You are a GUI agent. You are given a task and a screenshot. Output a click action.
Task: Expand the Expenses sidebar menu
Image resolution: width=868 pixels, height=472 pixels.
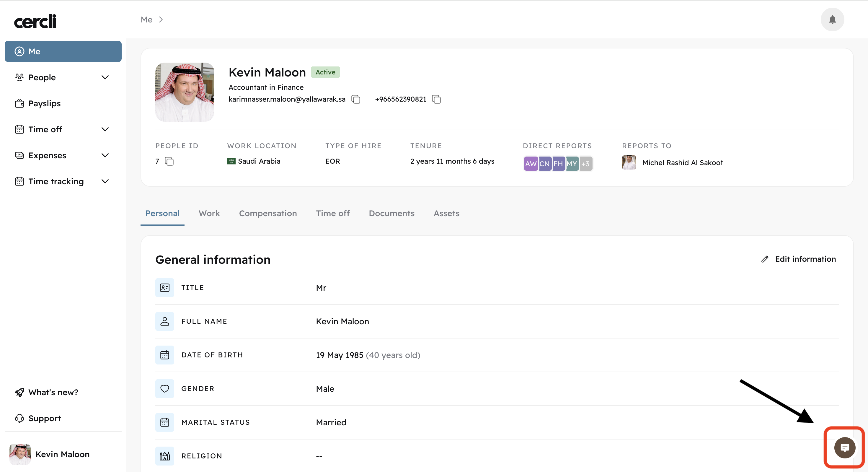[x=105, y=155]
